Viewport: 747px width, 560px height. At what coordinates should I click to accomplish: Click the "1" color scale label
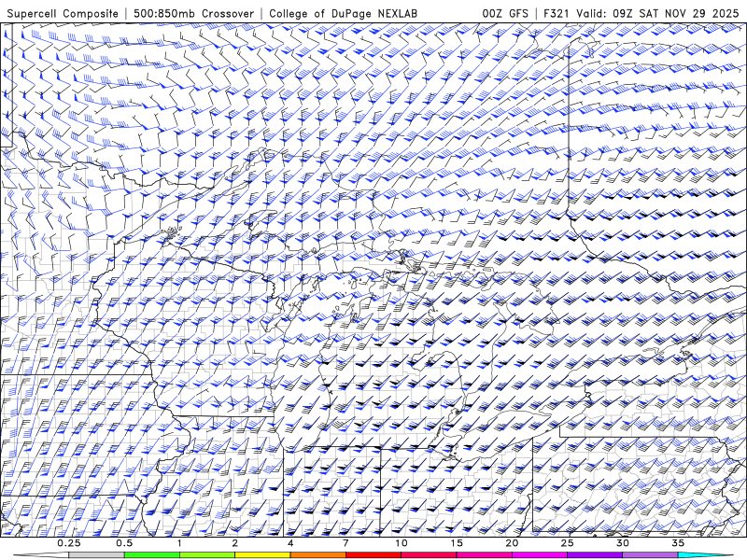coord(179,543)
